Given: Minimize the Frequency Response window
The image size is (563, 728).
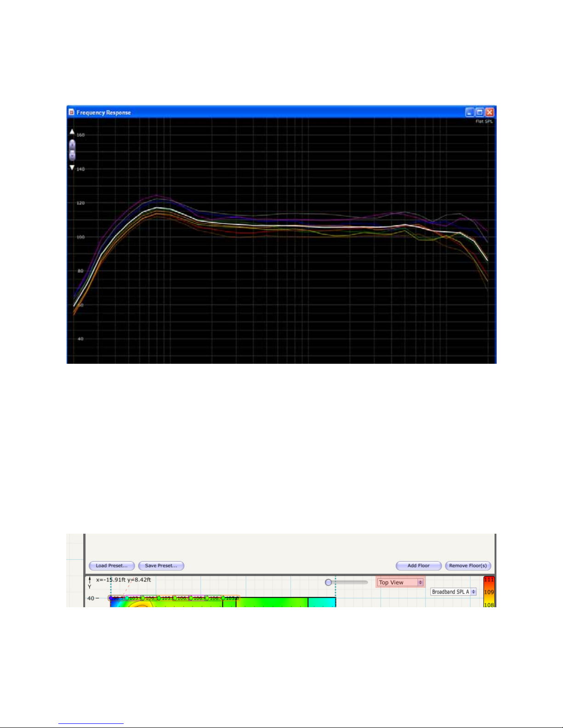Looking at the screenshot, I should (469, 112).
